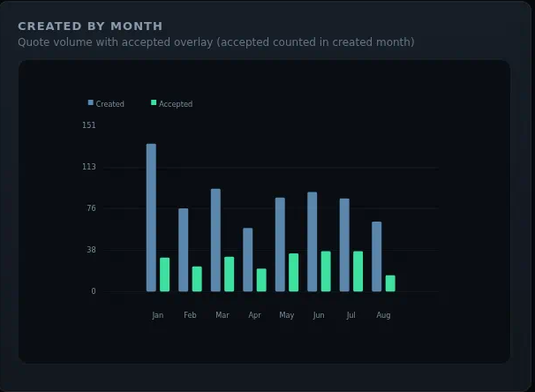This screenshot has height=392, width=535.
Task: Select the Aug Created bar
Action: point(377,257)
